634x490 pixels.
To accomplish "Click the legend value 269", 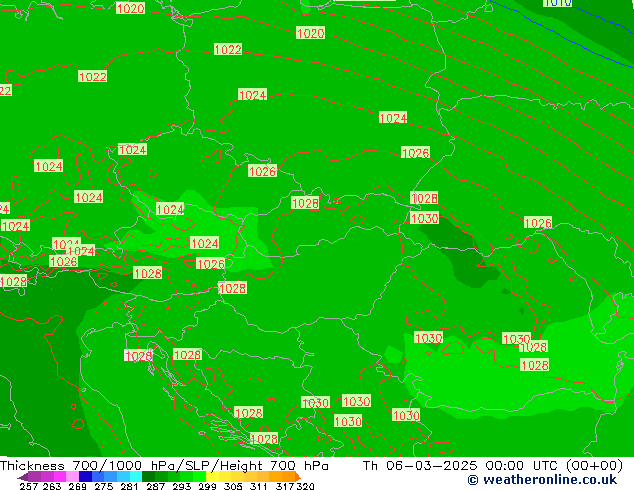I will click(x=77, y=486).
